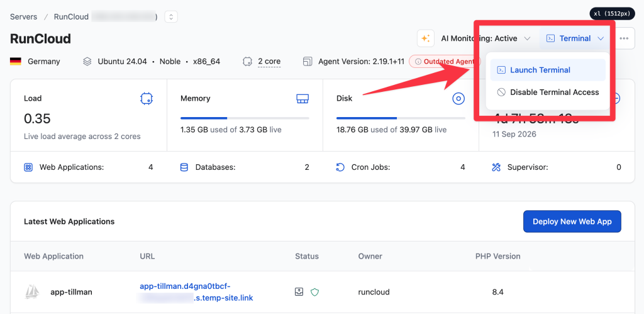Viewport: 644px width, 314px height.
Task: Click the Load CPU icon
Action: click(x=147, y=98)
